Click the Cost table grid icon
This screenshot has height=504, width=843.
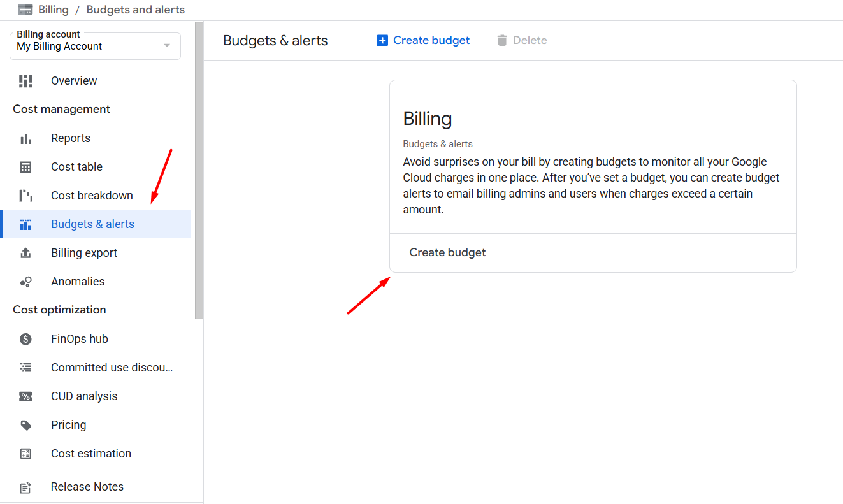coord(25,166)
